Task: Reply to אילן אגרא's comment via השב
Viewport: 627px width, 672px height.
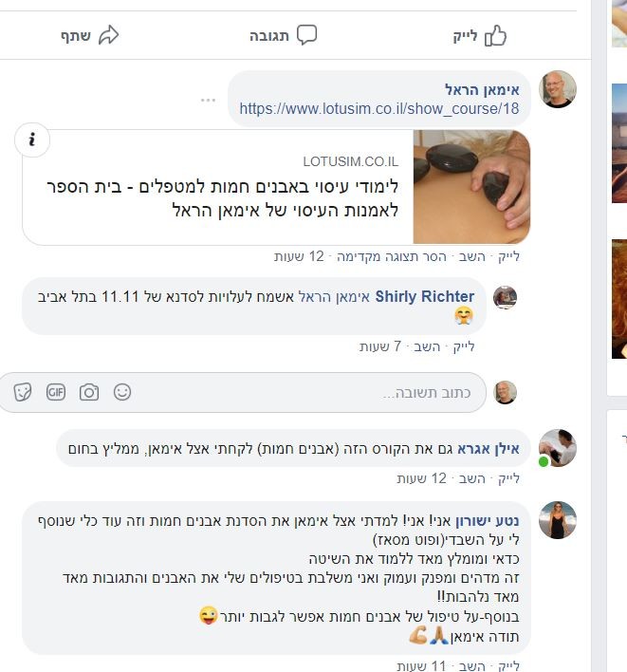Action: pos(472,478)
